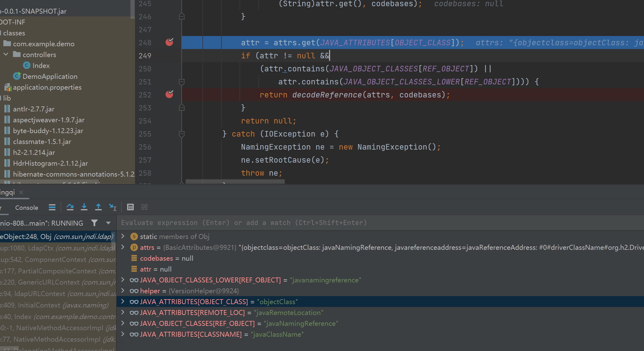
Task: Open Evaluate Expression calculator icon
Action: point(130,207)
